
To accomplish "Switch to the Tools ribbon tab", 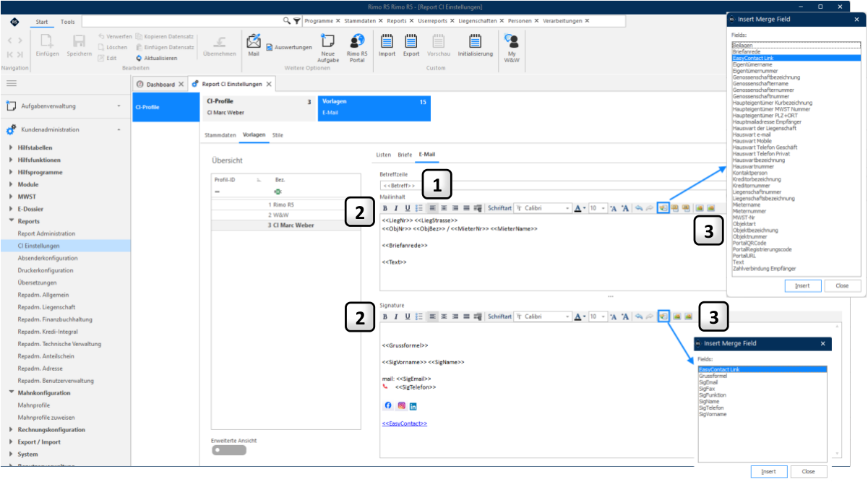I will click(x=68, y=22).
